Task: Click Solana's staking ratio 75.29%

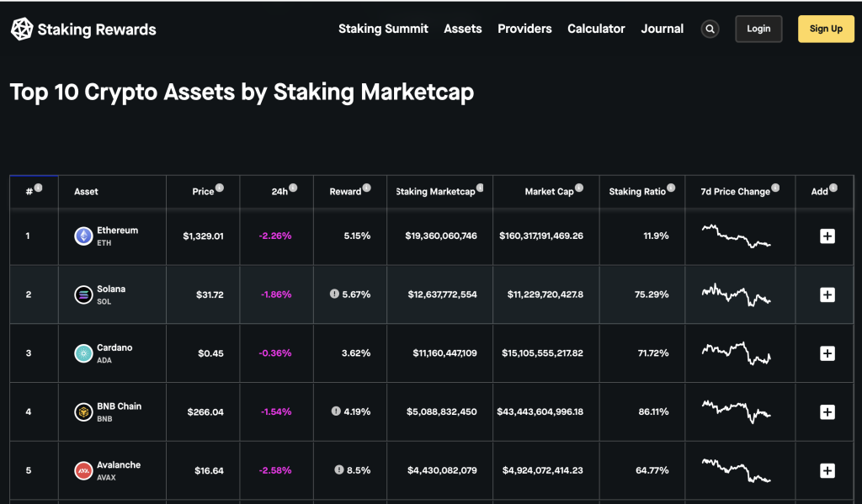Action: pos(652,294)
